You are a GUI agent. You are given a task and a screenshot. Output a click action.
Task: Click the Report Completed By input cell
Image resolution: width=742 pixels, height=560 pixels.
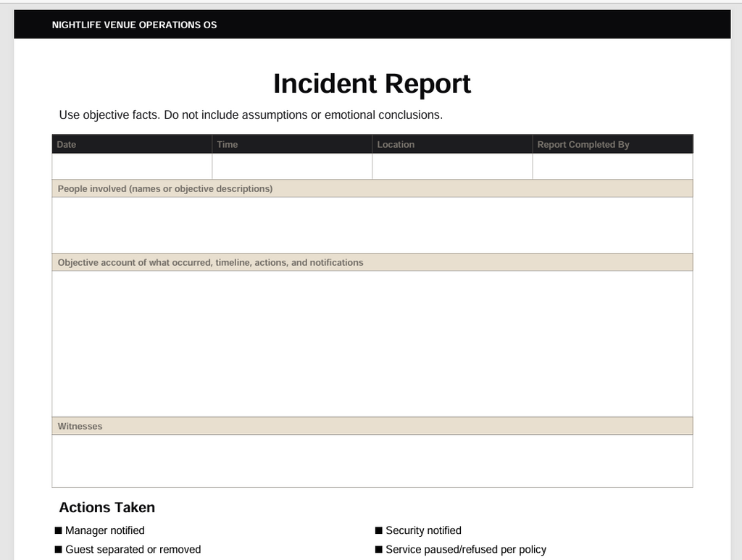(x=613, y=167)
